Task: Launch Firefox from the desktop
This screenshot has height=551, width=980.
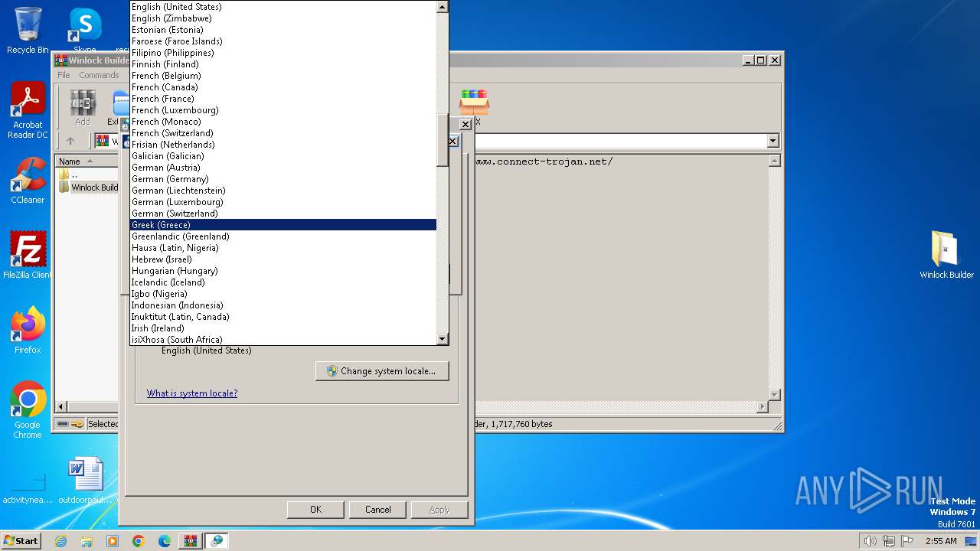Action: (x=28, y=331)
